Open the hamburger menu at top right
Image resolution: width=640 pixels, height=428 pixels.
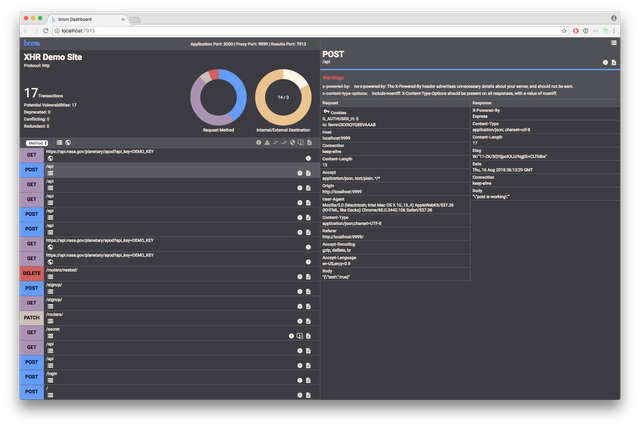pos(613,43)
